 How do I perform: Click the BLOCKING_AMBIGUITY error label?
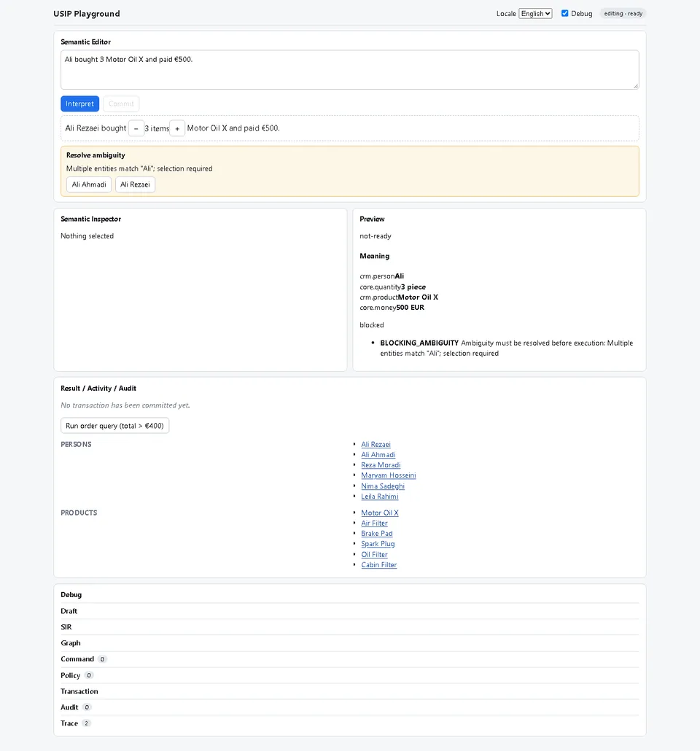pyautogui.click(x=419, y=343)
